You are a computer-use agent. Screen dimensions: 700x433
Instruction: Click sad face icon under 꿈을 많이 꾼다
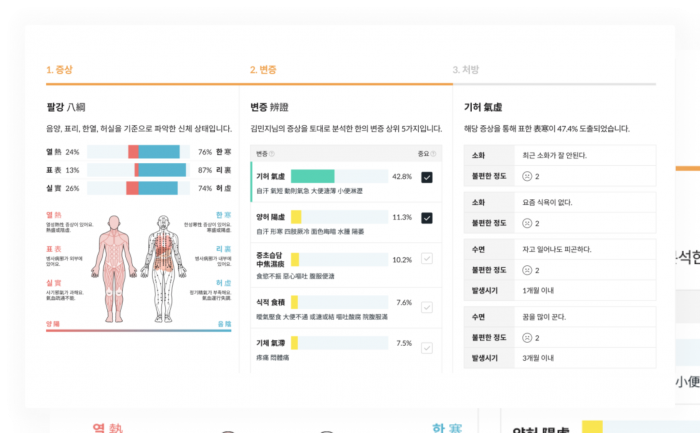click(528, 336)
